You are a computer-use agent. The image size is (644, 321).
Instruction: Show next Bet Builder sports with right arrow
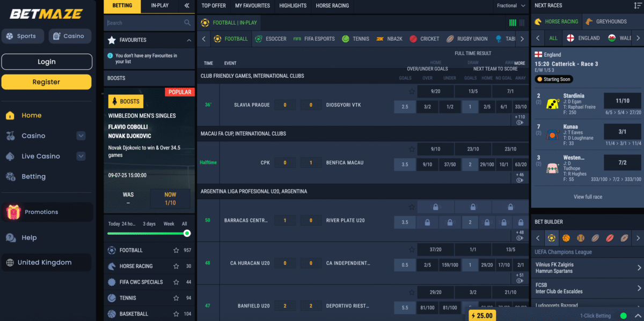(638, 238)
